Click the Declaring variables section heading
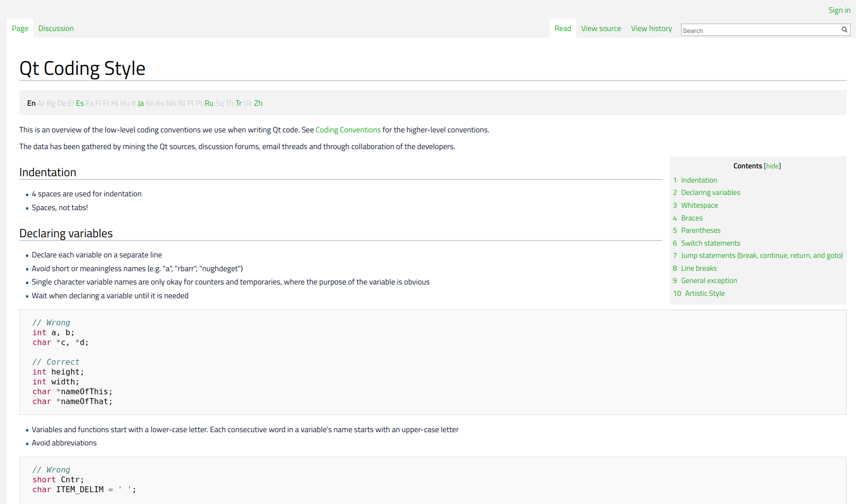The height and width of the screenshot is (504, 856). coord(66,233)
